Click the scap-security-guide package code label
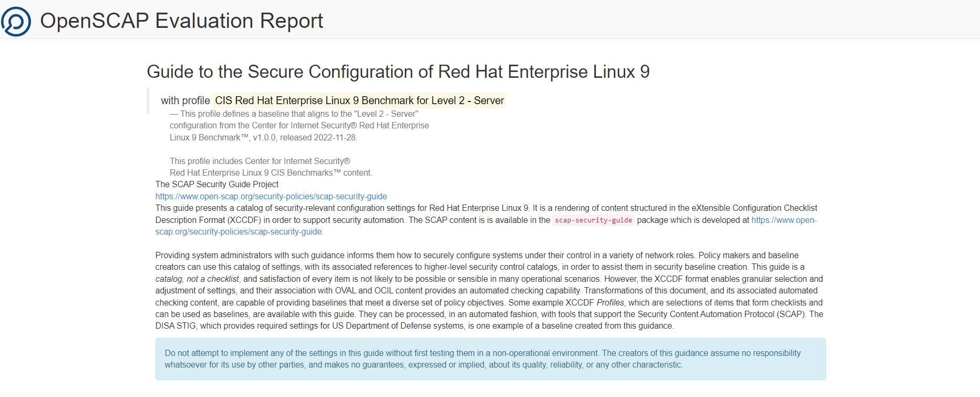980x397 pixels. (593, 220)
